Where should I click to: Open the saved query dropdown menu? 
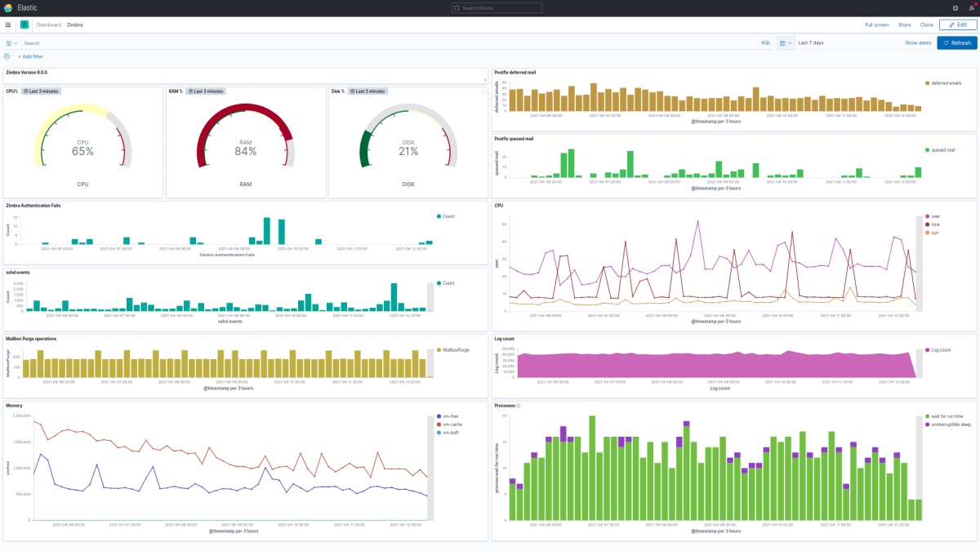click(x=11, y=42)
